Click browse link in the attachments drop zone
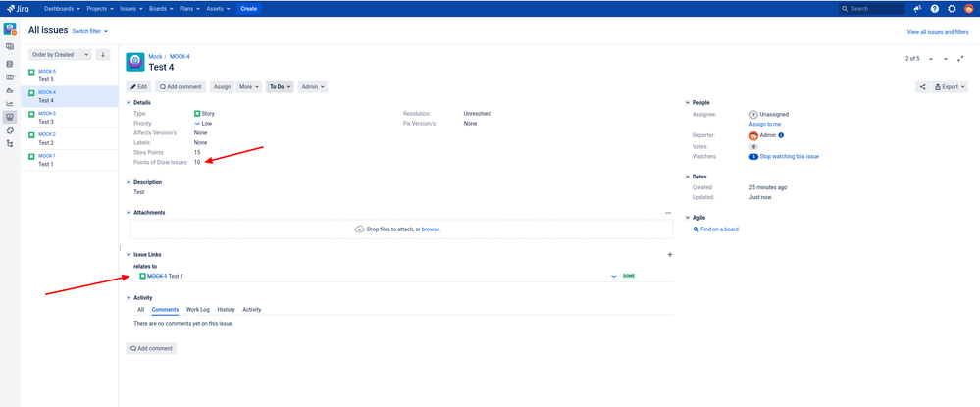 point(431,229)
